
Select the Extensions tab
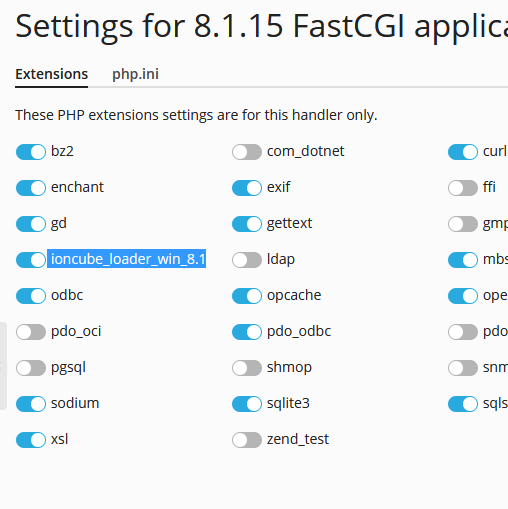point(52,74)
